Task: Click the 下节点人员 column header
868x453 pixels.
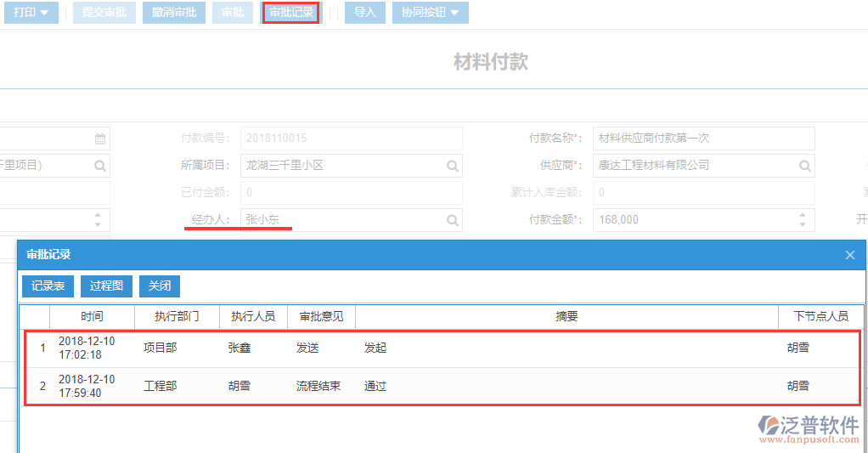Action: [821, 317]
